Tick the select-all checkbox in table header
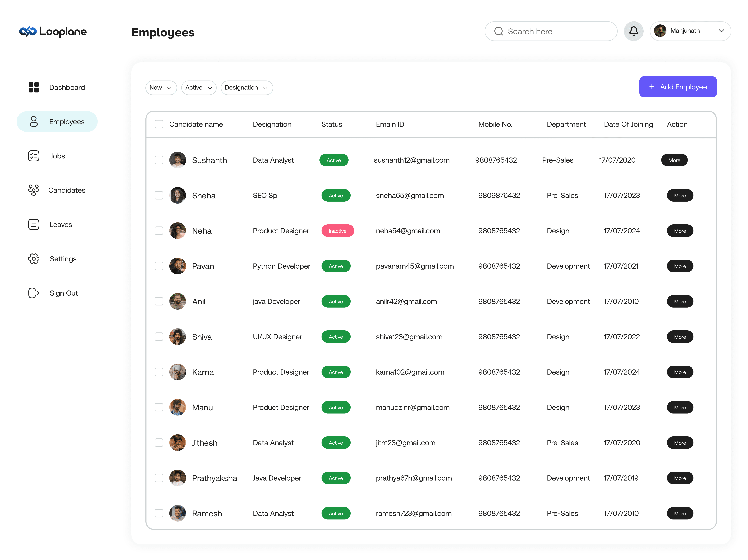Viewport: 748px width, 560px height. (159, 124)
